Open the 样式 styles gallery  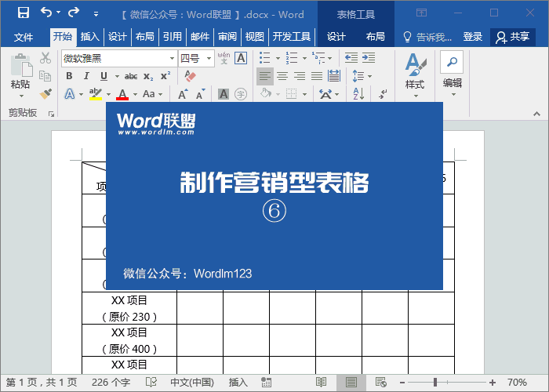click(x=415, y=75)
